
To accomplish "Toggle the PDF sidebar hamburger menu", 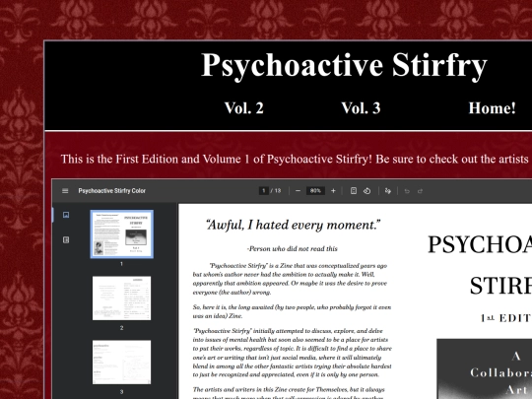I will point(65,191).
